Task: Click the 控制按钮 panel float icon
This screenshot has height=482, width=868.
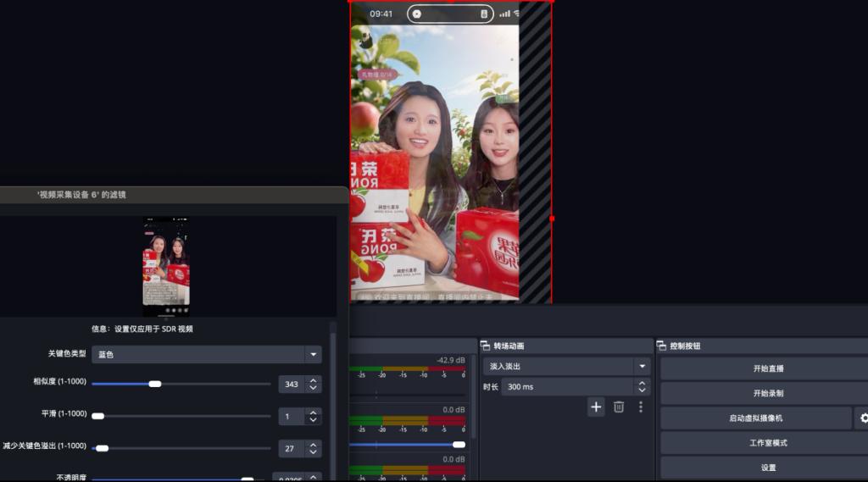Action: [x=661, y=346]
